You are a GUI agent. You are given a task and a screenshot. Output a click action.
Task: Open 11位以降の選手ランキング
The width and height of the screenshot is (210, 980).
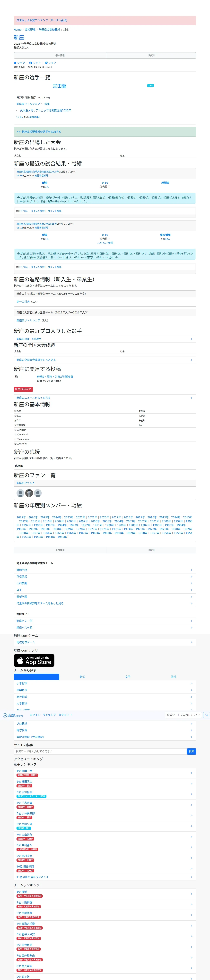point(105,877)
